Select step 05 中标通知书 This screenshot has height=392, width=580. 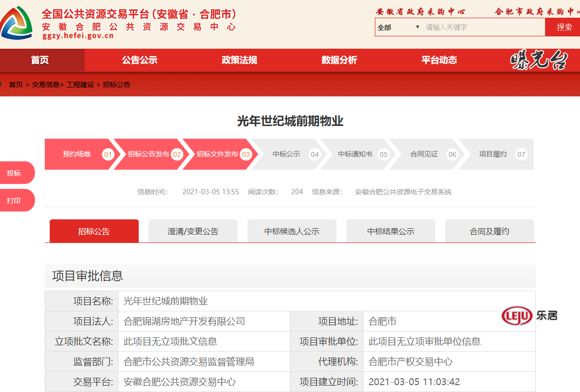(x=359, y=154)
